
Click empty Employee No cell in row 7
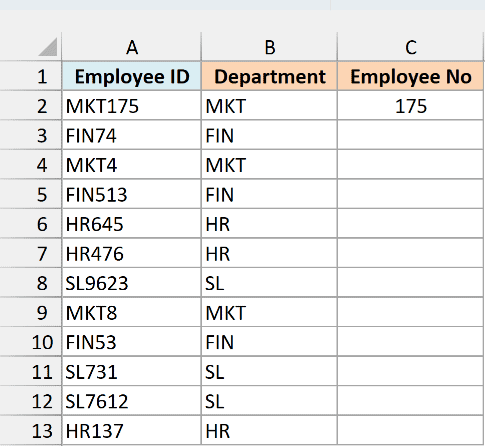click(411, 253)
